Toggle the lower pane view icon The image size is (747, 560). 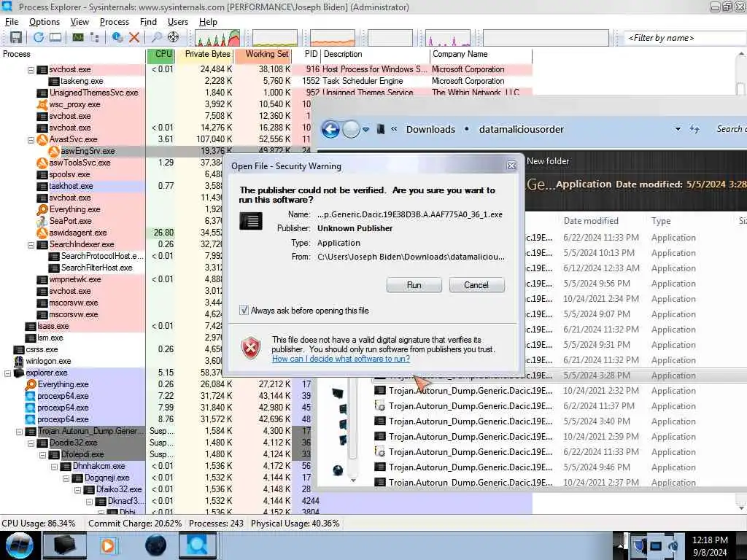[55, 37]
